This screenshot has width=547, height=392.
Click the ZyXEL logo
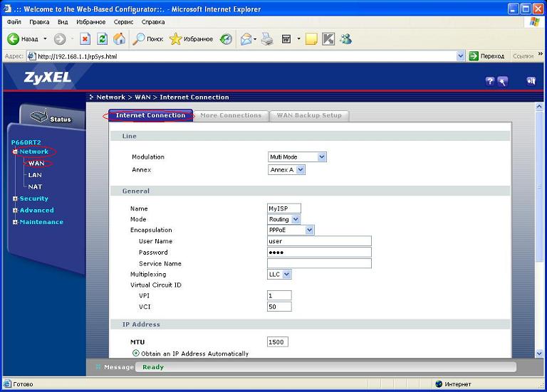coord(48,78)
